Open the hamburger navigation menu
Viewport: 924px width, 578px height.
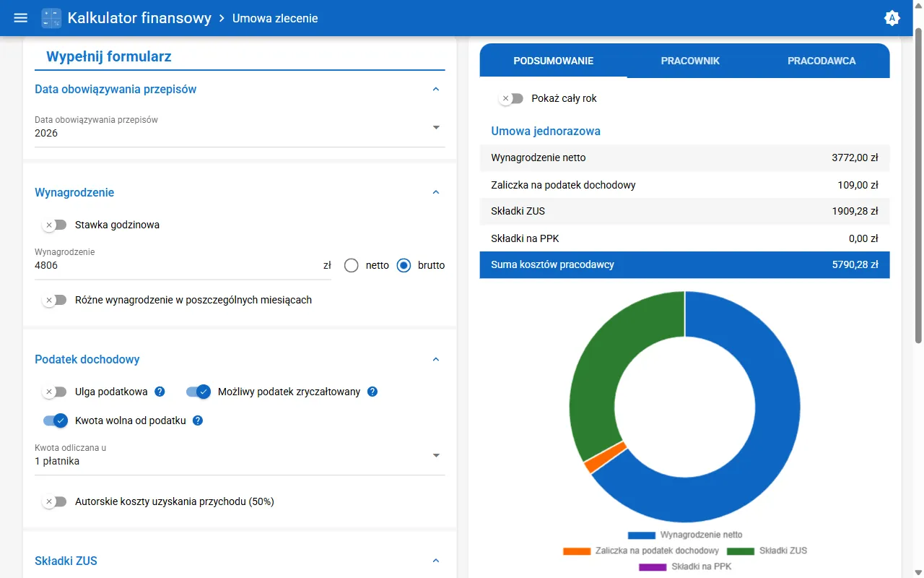point(21,18)
